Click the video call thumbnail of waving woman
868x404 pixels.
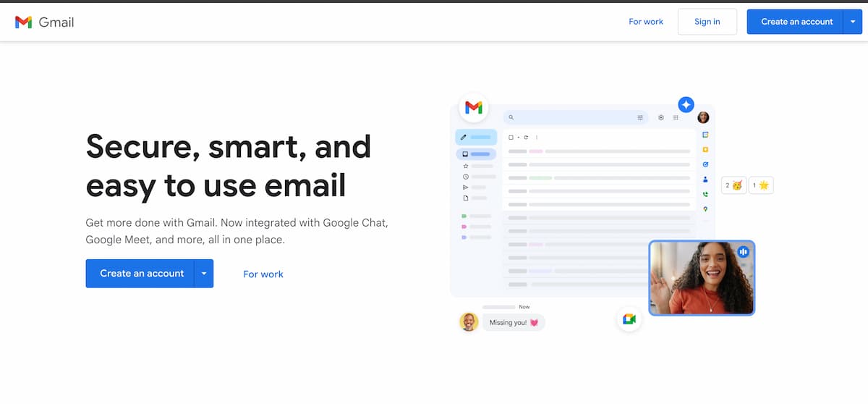pyautogui.click(x=702, y=278)
